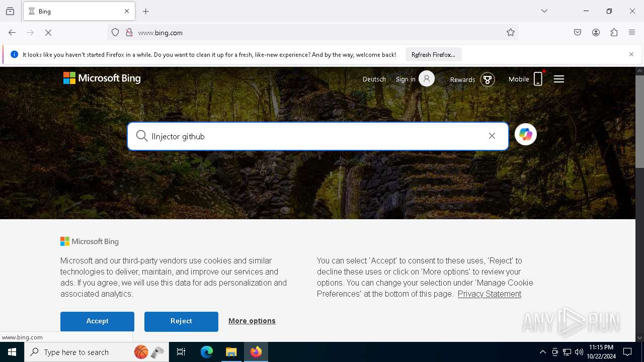Click the page vertical scrollbar

tap(639, 122)
